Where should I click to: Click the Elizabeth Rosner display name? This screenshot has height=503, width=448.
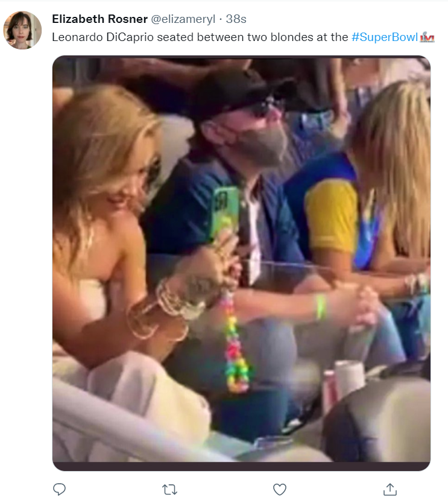coord(99,19)
